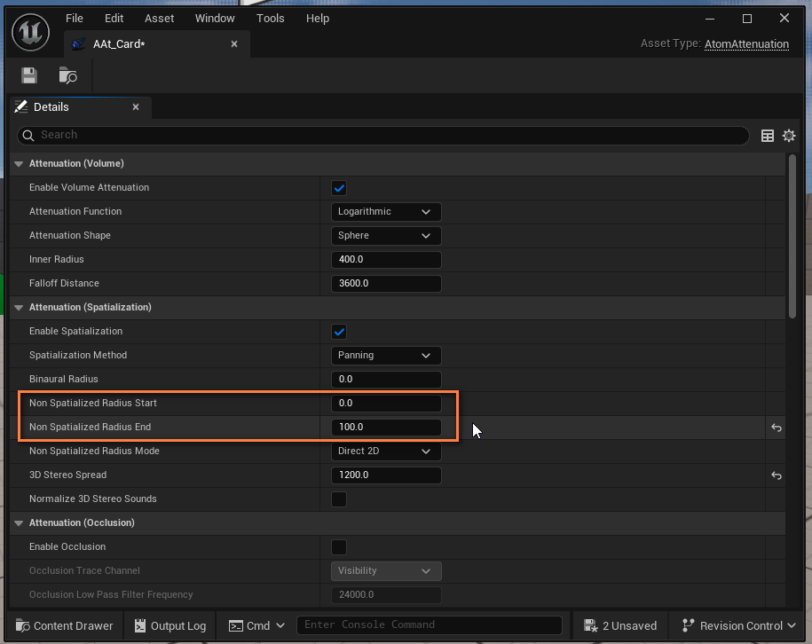Open Cmd console type dropdown
This screenshot has height=644, width=812.
click(x=256, y=625)
